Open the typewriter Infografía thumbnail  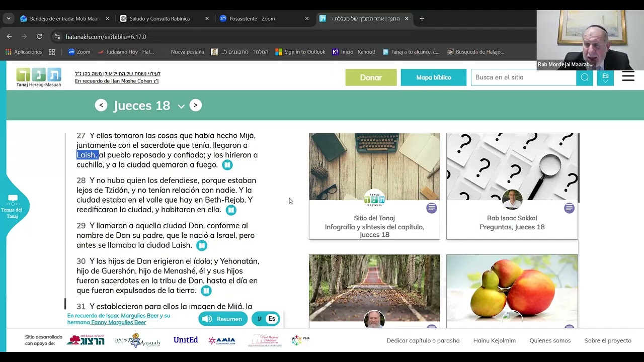pyautogui.click(x=374, y=166)
